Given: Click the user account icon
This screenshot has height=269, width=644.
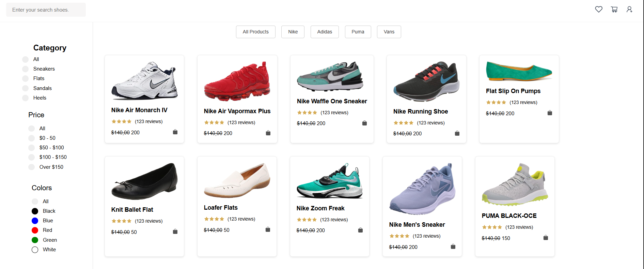Looking at the screenshot, I should click(629, 10).
